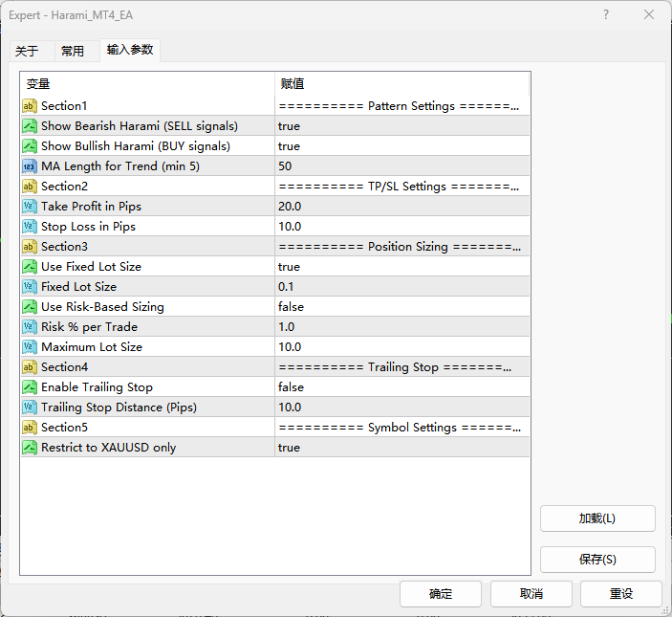672x617 pixels.
Task: Click the icon beside Enable Trailing Stop
Action: 30,387
